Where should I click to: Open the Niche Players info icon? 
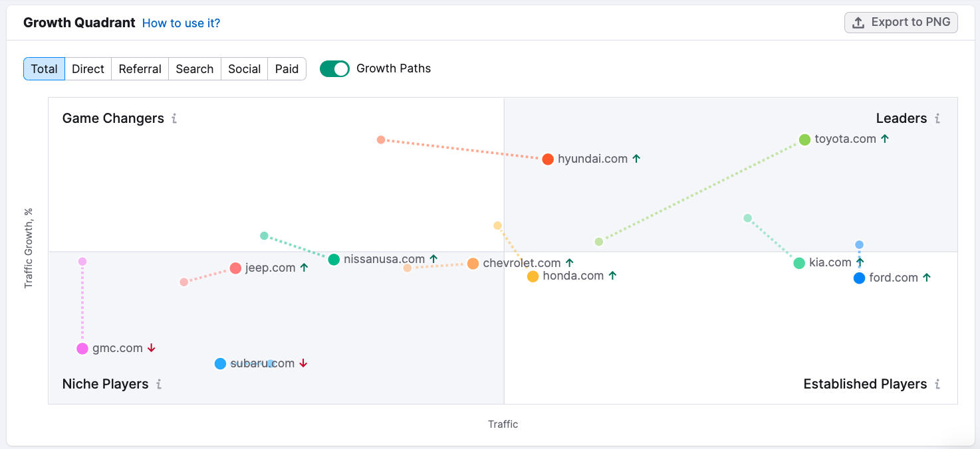(159, 385)
